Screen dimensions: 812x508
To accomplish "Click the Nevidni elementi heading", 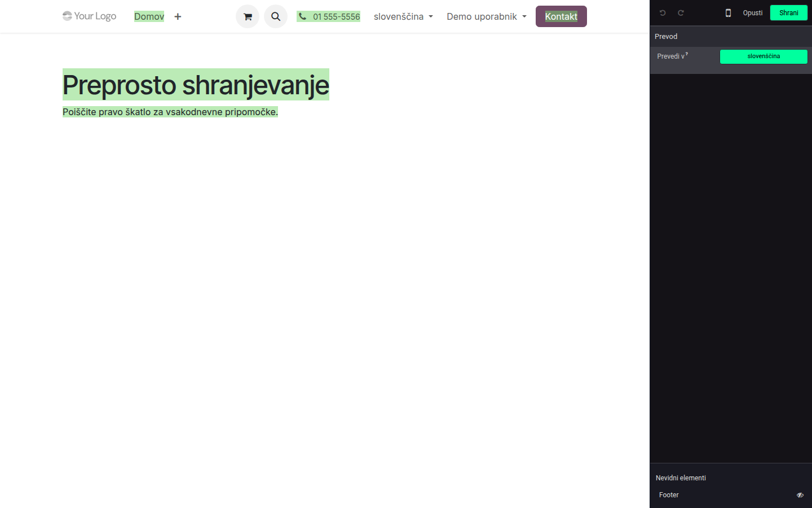I will tap(681, 478).
